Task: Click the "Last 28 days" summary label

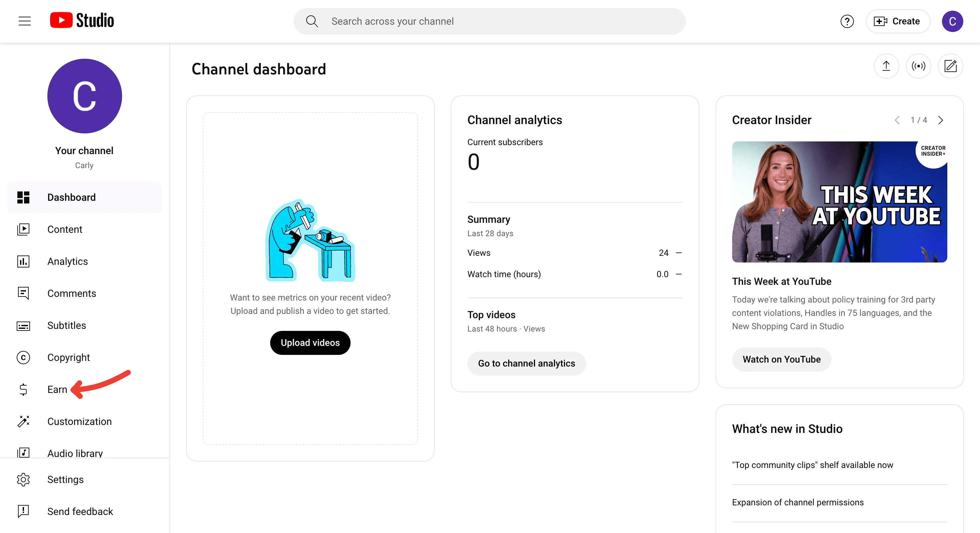Action: pos(490,233)
